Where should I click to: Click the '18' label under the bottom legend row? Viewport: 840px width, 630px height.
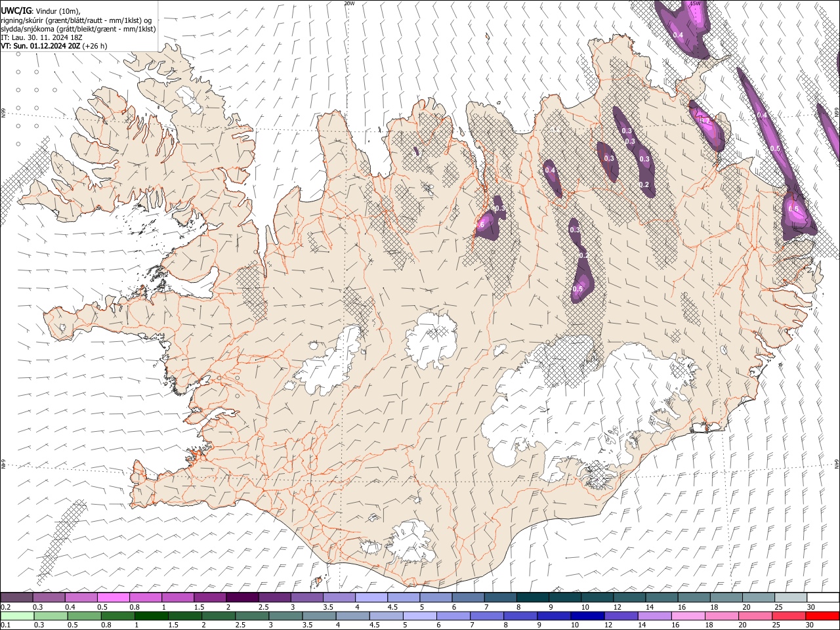point(709,625)
